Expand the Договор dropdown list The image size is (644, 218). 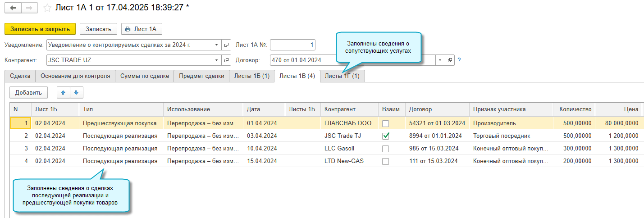coord(439,60)
